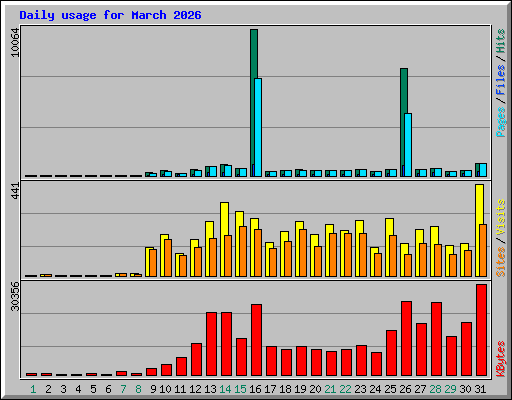The image size is (512, 400).
Task: Click the day 27 label on x-axis
Action: 420,389
